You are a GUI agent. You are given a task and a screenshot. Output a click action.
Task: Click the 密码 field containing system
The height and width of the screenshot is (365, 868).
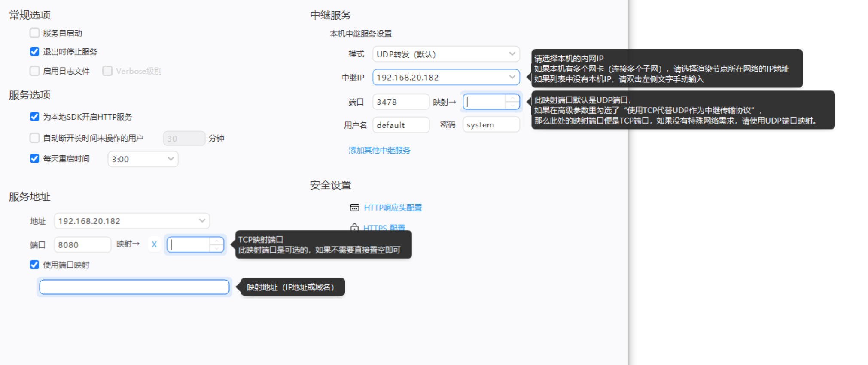(x=490, y=125)
